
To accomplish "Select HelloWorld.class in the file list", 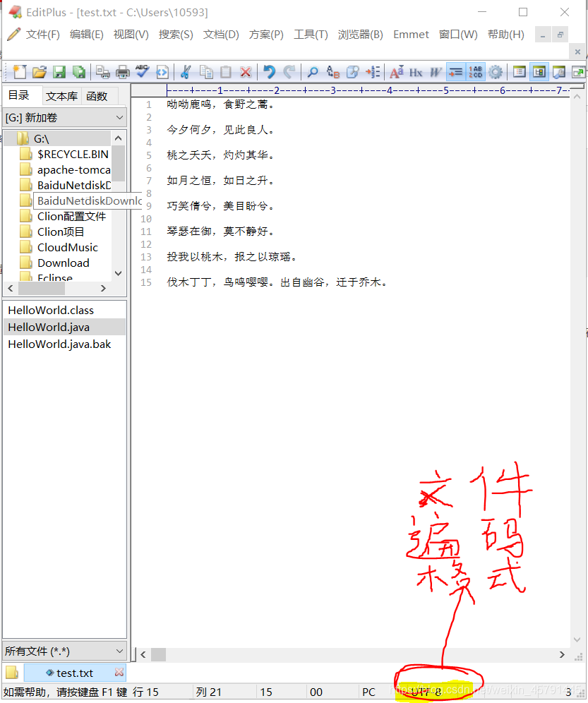I will (x=64, y=311).
